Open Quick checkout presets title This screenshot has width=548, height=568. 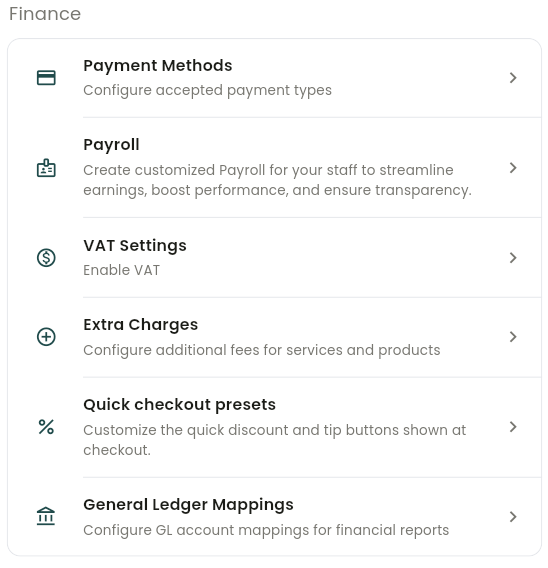(179, 405)
